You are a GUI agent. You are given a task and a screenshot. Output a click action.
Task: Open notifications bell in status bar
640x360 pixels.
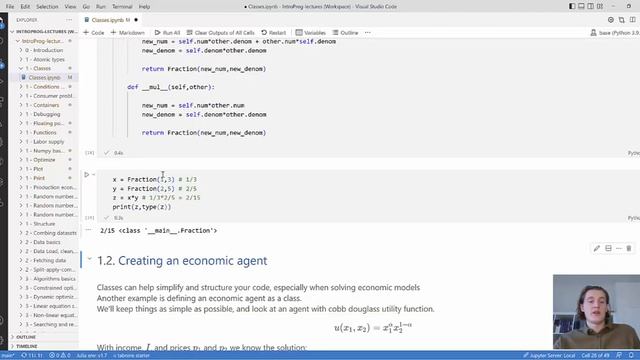[631, 356]
